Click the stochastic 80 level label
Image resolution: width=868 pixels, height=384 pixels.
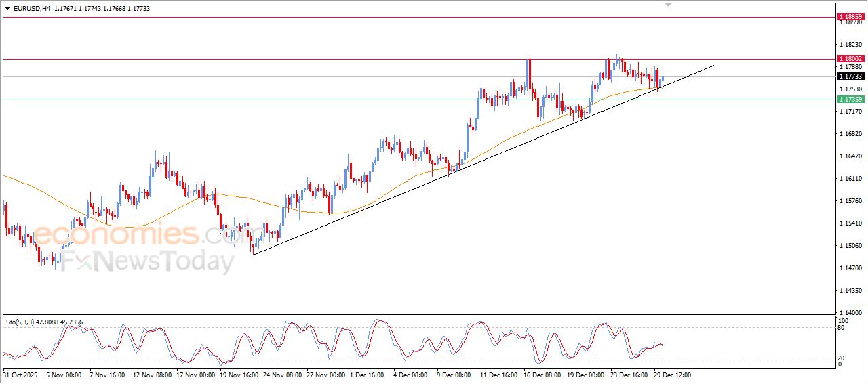[842, 328]
